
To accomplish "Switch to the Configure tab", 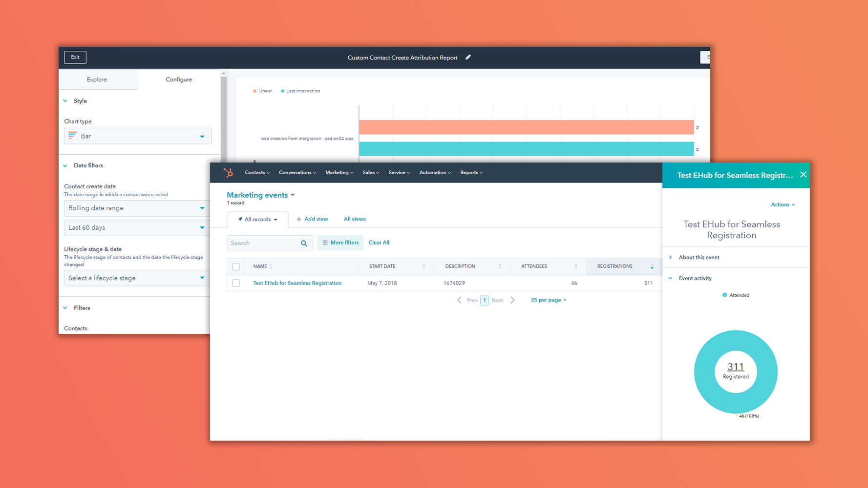I will 178,79.
